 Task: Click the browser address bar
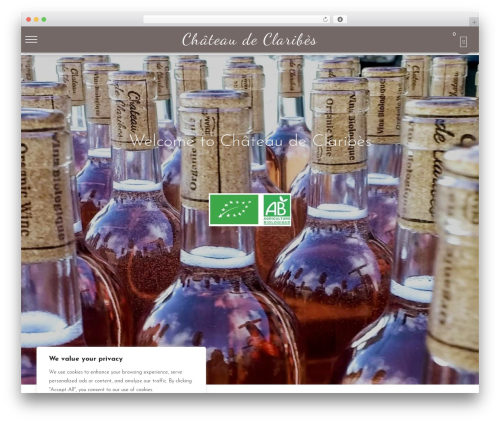[x=237, y=19]
